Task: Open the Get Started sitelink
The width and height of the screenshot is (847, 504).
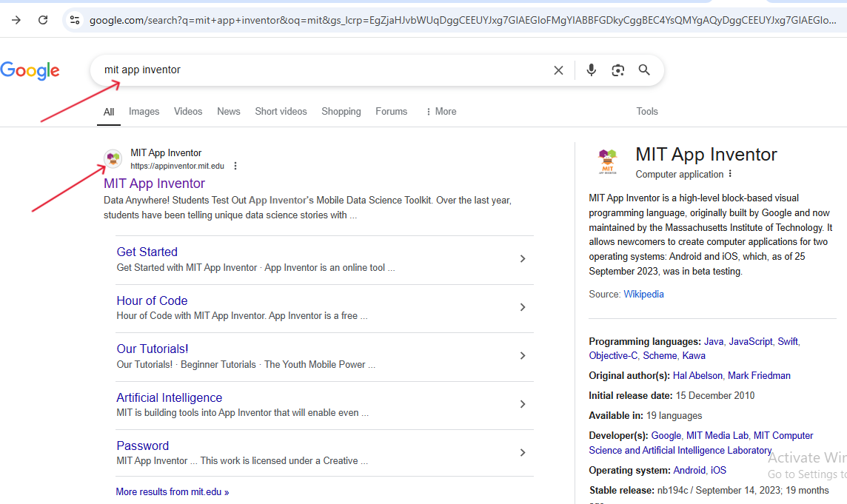Action: pos(147,252)
